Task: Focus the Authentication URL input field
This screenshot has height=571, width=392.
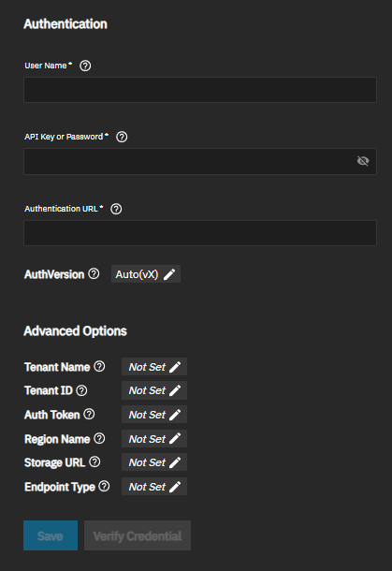Action: point(200,233)
